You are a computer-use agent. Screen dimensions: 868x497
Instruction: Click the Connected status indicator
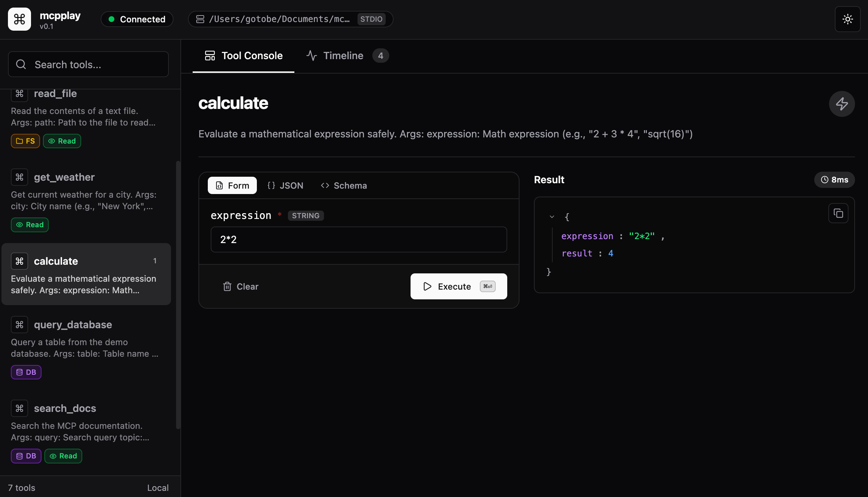coord(137,19)
